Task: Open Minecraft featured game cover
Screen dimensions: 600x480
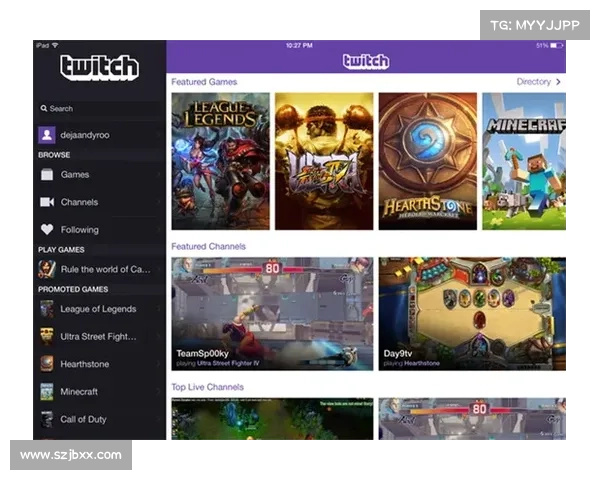Action: [x=524, y=161]
